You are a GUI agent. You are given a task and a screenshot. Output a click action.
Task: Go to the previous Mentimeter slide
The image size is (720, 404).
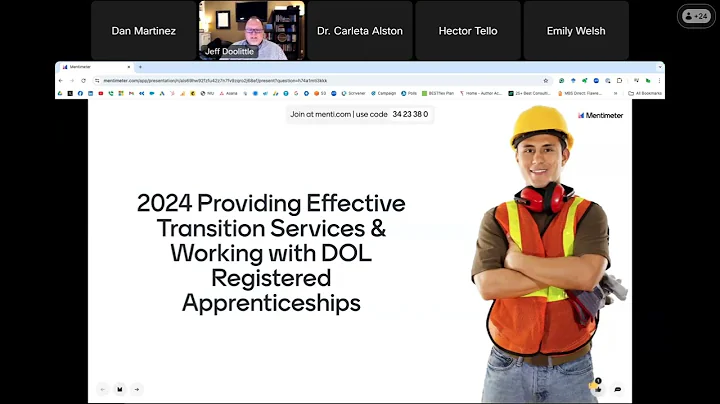(x=102, y=389)
